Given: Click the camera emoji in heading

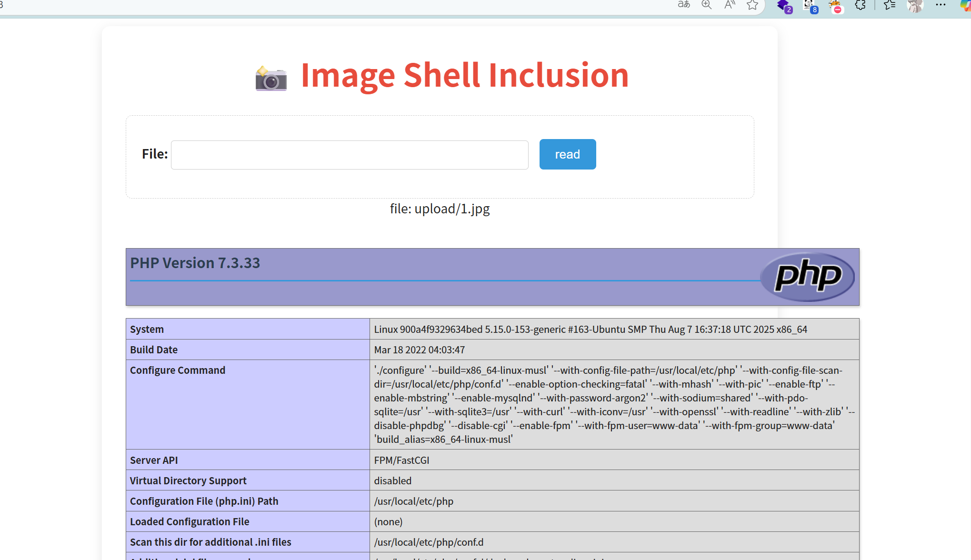Looking at the screenshot, I should [x=271, y=78].
